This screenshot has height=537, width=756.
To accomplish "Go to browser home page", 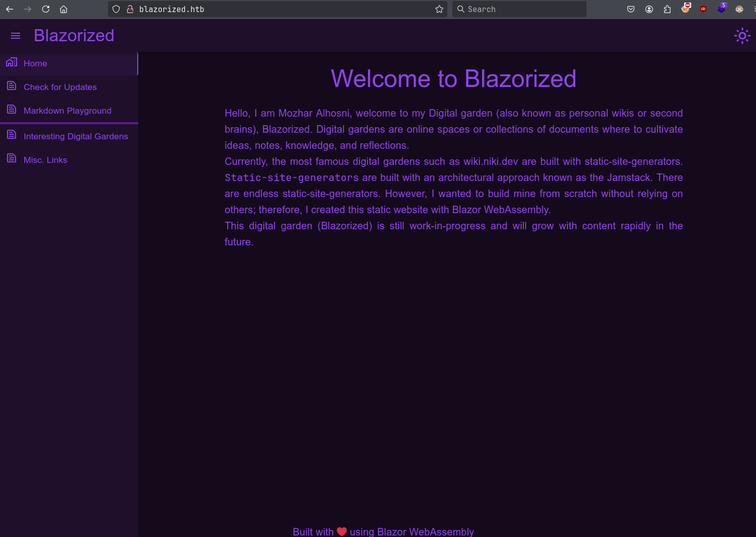I will tap(63, 9).
